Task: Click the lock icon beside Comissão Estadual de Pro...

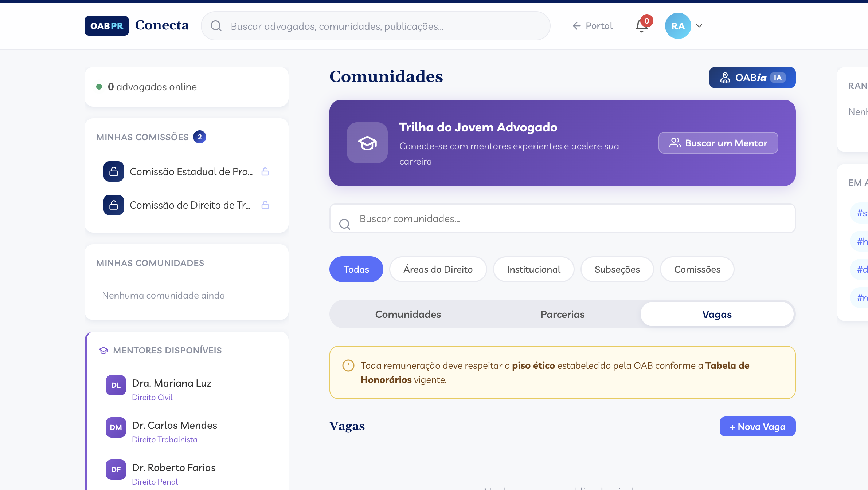Action: [265, 171]
